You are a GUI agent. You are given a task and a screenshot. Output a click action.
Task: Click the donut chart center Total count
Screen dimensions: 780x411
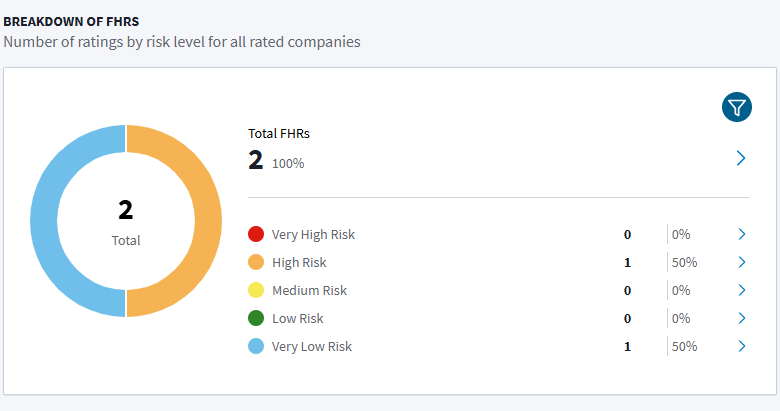(126, 210)
